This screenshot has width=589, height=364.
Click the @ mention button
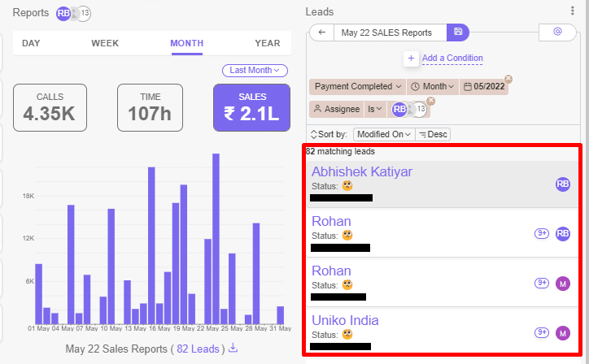pyautogui.click(x=557, y=32)
